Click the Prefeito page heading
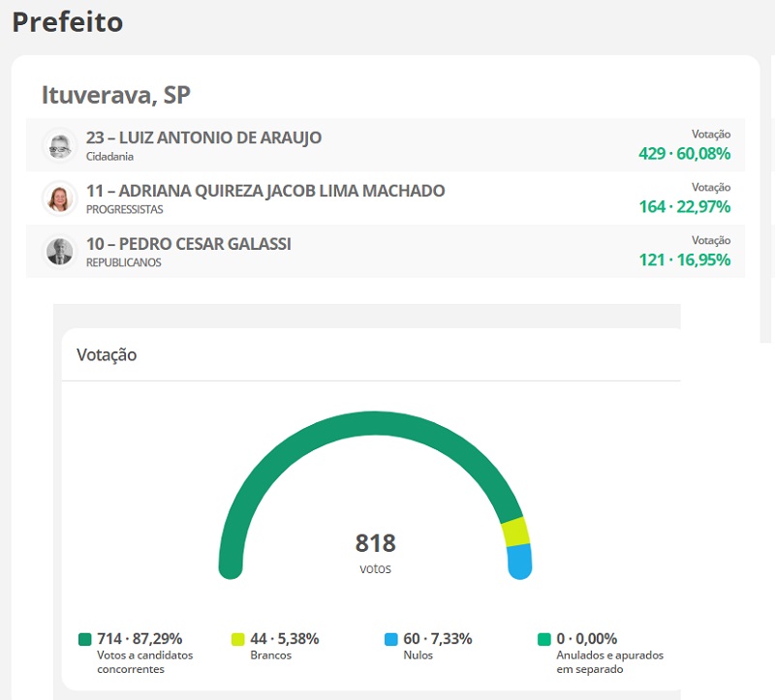Image resolution: width=775 pixels, height=700 pixels. 68,22
